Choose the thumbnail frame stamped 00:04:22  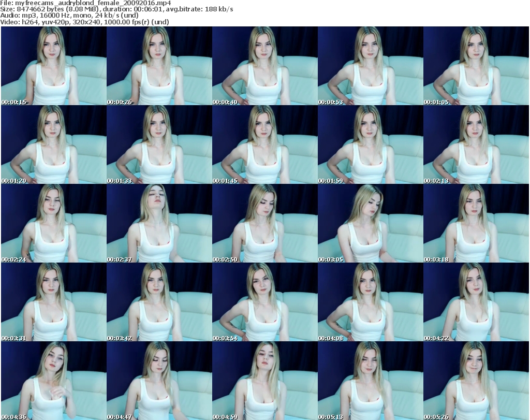coord(476,302)
